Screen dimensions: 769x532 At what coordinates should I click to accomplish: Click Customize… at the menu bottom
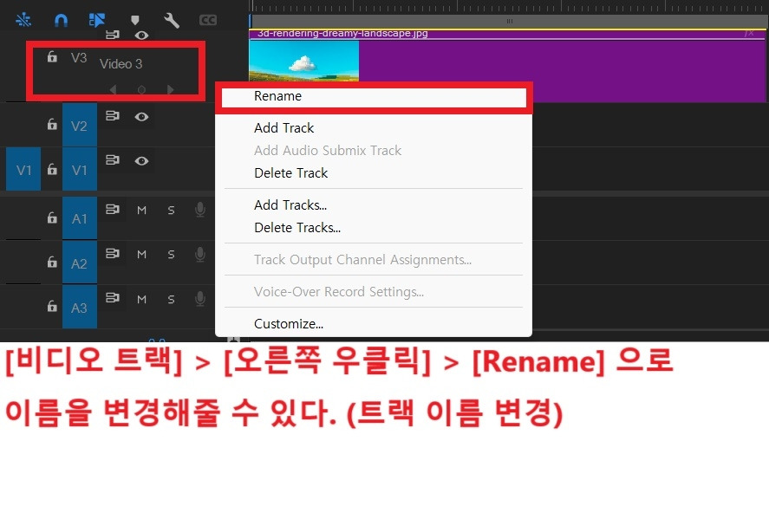coord(288,323)
